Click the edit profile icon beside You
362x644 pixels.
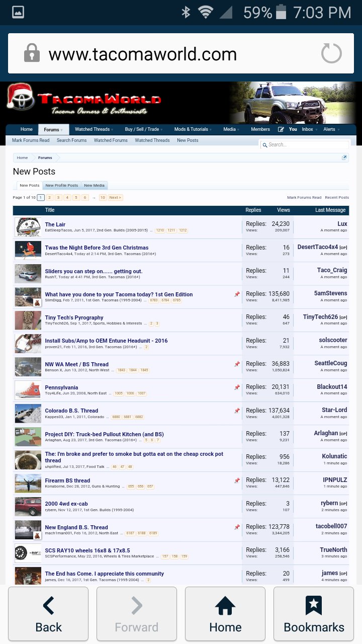point(281,129)
